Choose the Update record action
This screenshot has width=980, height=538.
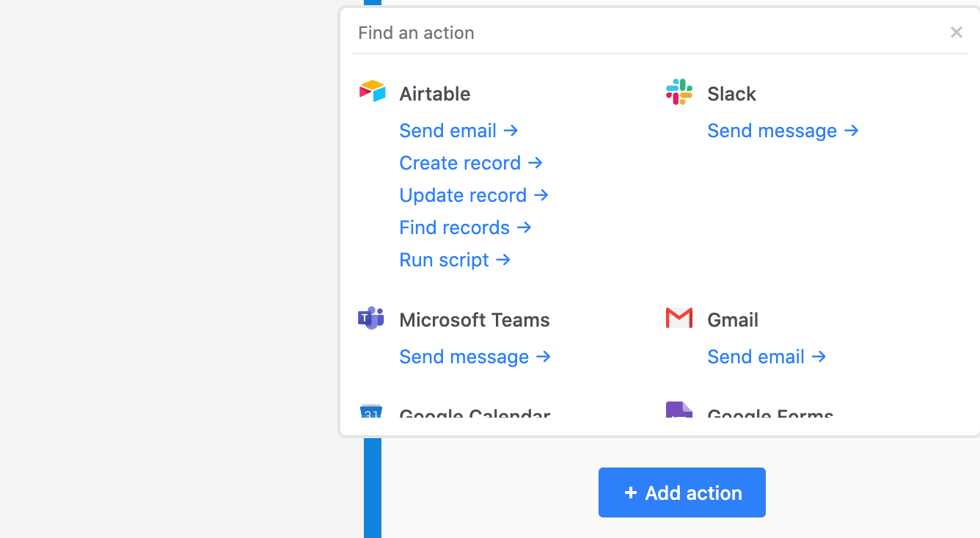[474, 195]
